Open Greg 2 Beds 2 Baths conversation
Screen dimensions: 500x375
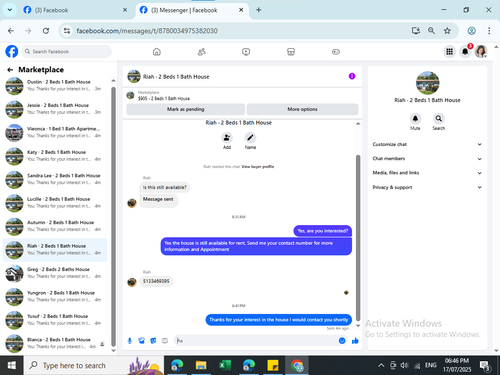(55, 273)
